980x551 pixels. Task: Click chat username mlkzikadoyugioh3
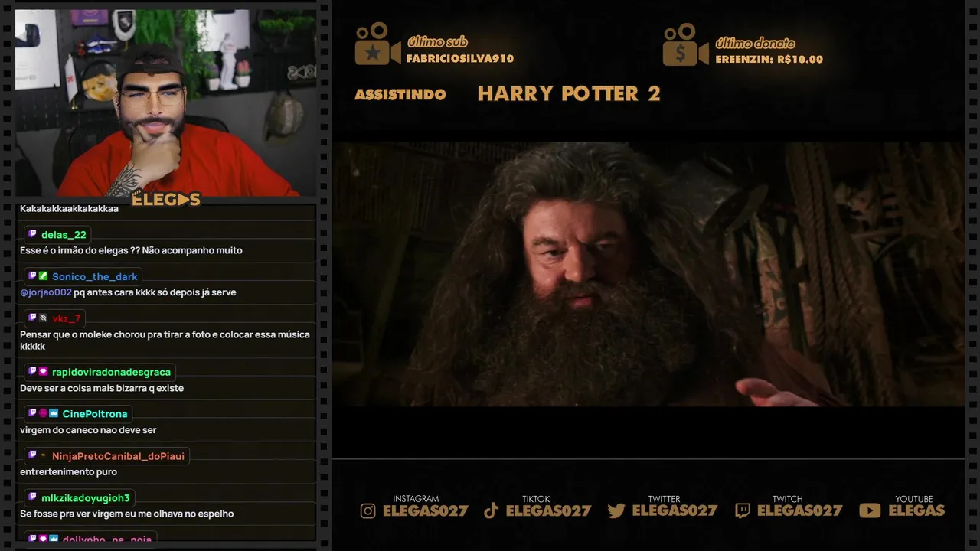[86, 498]
